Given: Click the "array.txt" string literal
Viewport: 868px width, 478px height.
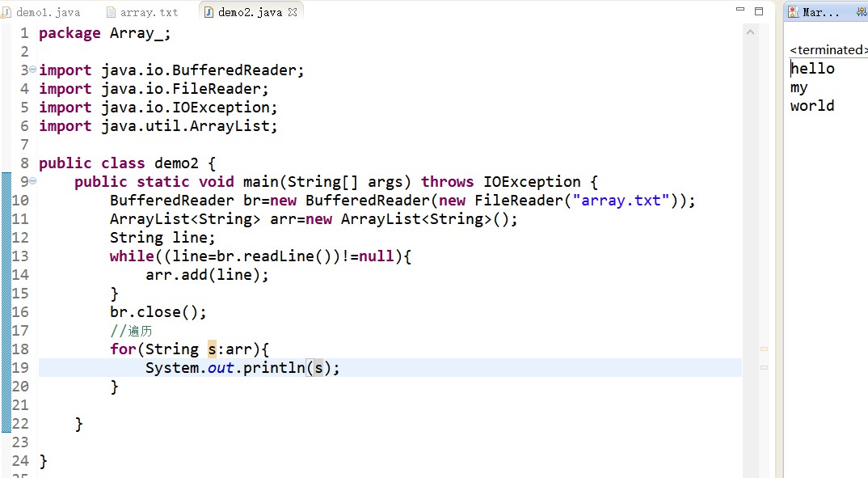Looking at the screenshot, I should point(622,201).
